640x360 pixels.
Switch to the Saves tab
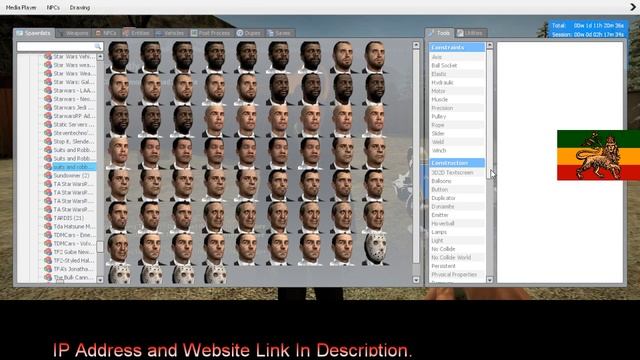pos(280,33)
